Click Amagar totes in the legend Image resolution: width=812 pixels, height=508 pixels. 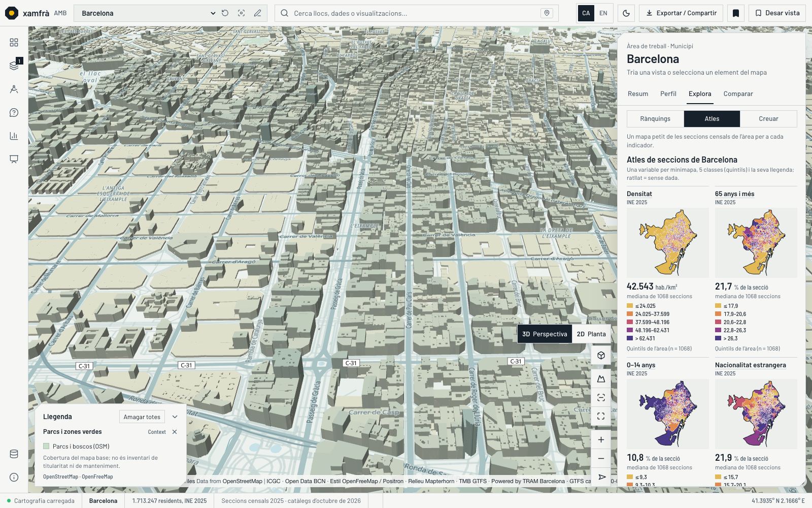[x=142, y=417]
